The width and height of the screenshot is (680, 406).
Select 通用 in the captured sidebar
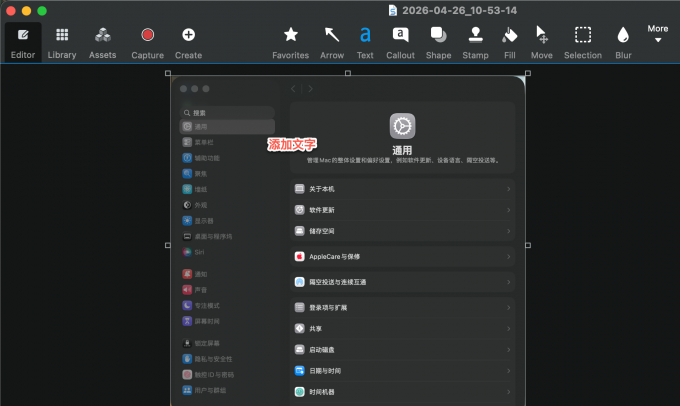point(227,127)
